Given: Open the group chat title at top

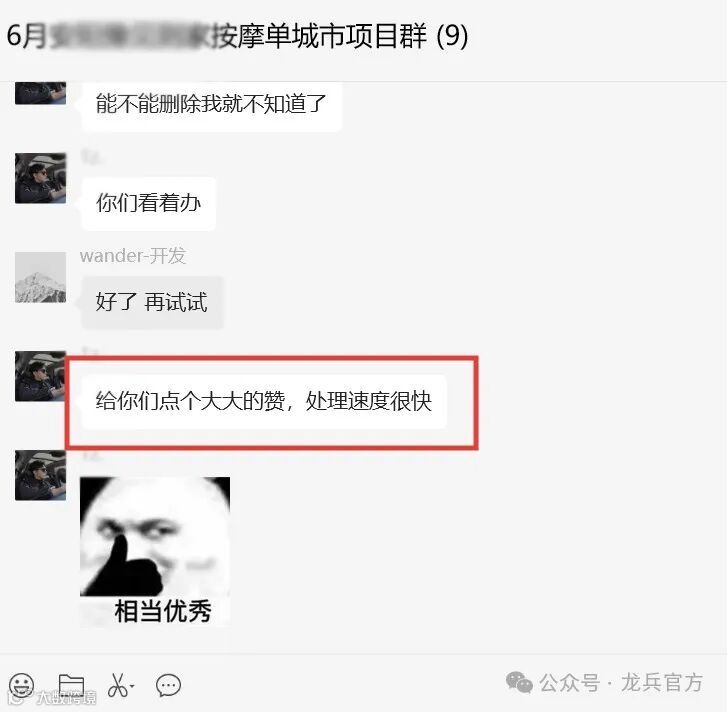Looking at the screenshot, I should pyautogui.click(x=237, y=36).
